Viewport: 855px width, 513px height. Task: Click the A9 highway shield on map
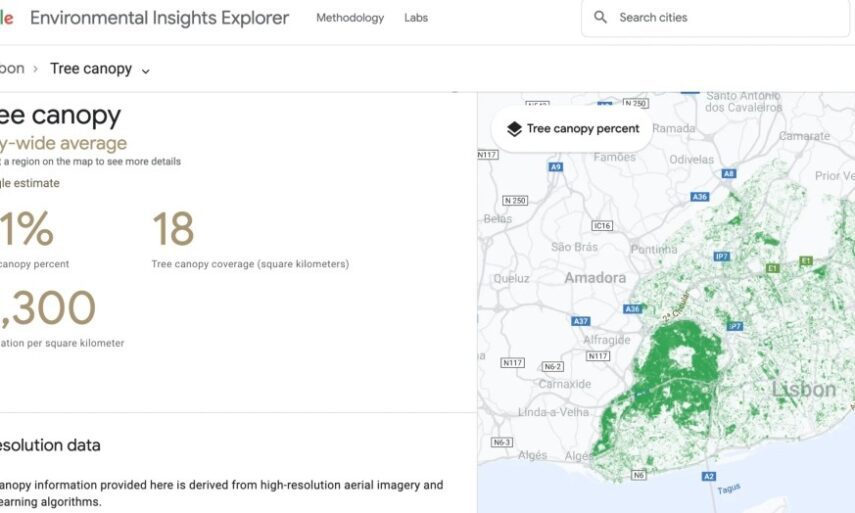pos(555,167)
